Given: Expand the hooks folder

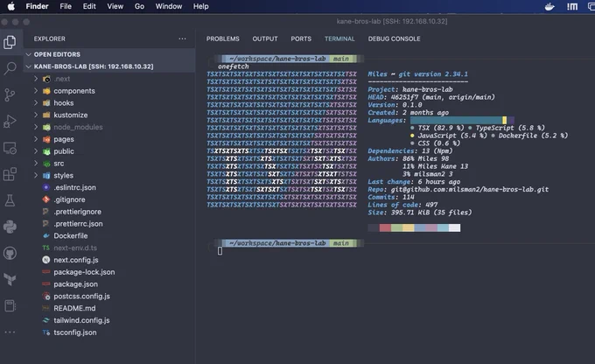Looking at the screenshot, I should [x=36, y=103].
